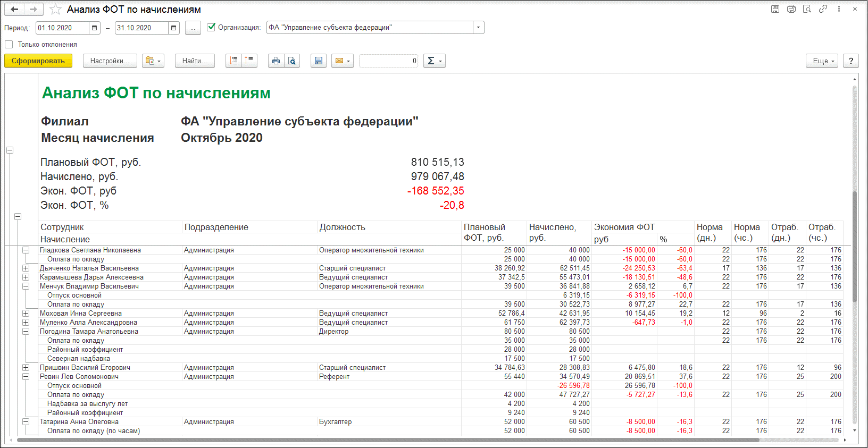
Task: Select Начислено total 979 067,48
Action: (437, 176)
